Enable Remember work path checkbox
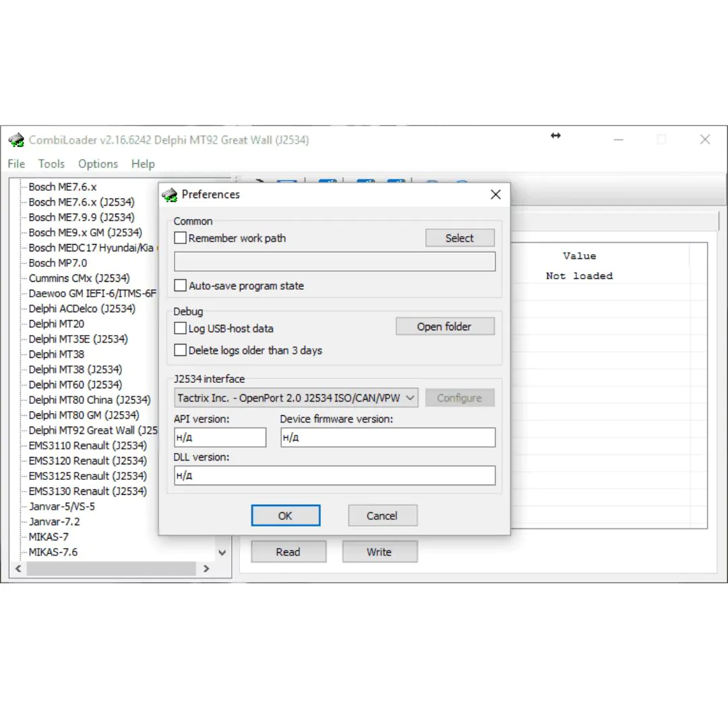The width and height of the screenshot is (728, 728). (x=181, y=238)
